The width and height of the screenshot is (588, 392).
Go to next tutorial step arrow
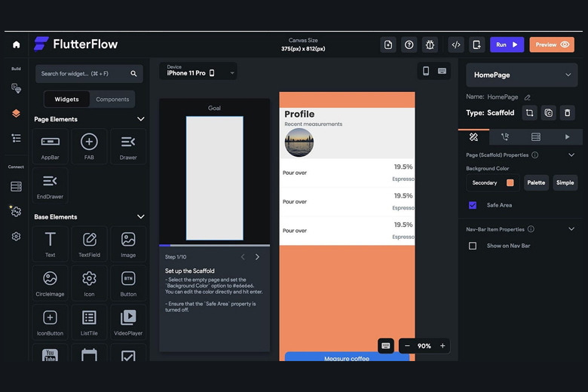click(x=257, y=257)
